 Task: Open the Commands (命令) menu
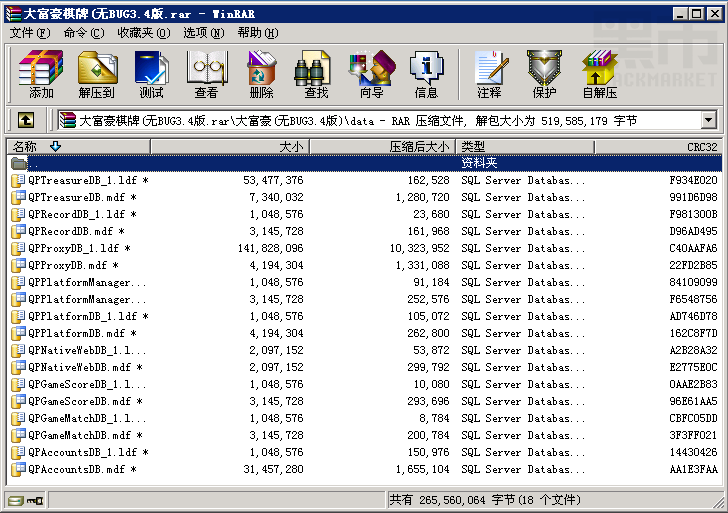pos(84,33)
